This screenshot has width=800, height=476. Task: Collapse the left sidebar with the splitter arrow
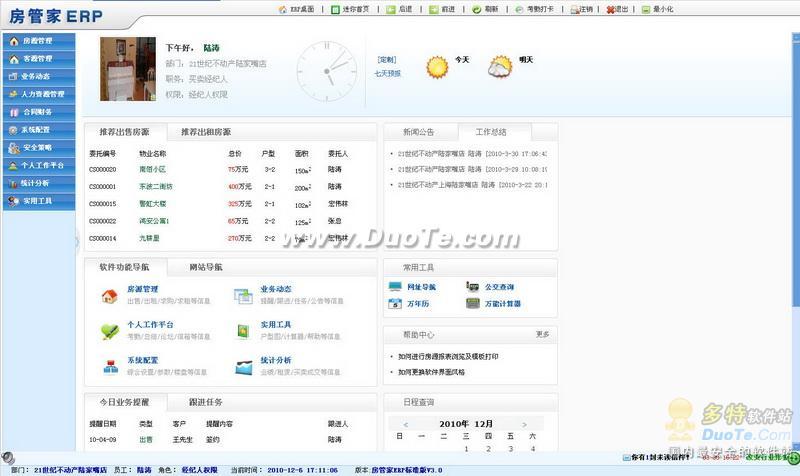point(78,241)
